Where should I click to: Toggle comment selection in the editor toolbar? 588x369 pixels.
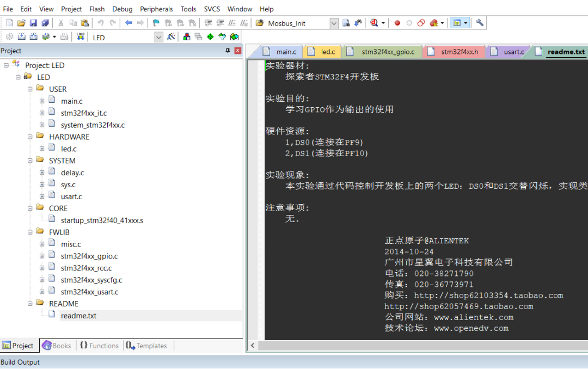click(x=231, y=23)
